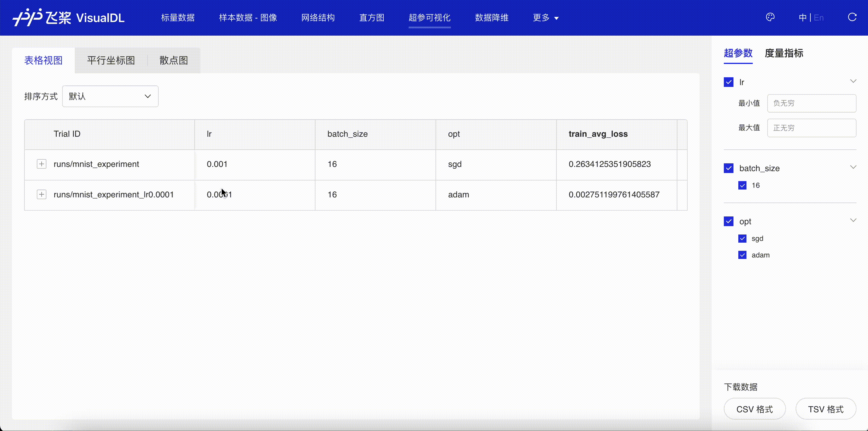The width and height of the screenshot is (868, 431).
Task: Uncheck the lr hyperparameter checkbox
Action: pyautogui.click(x=728, y=82)
